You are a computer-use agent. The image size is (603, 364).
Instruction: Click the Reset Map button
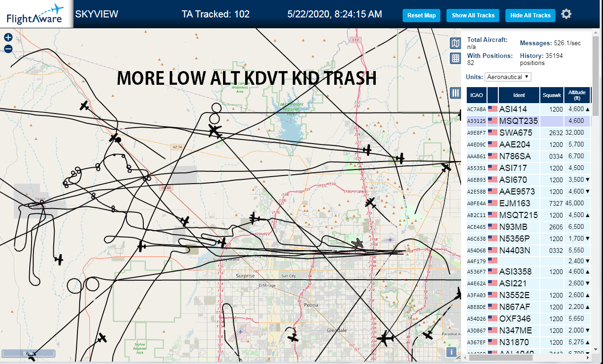pos(421,16)
